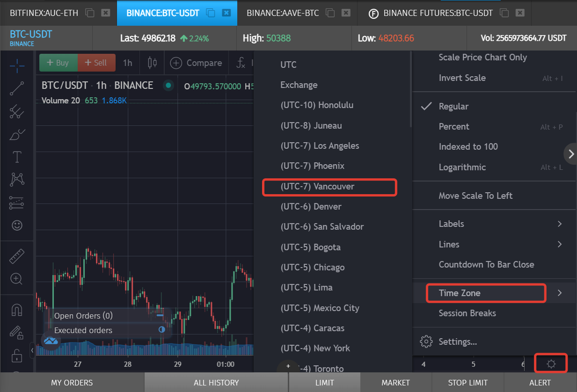Close the BINANCE:AAVE-BTC tab
Viewport: 577px width, 392px height.
pyautogui.click(x=346, y=13)
